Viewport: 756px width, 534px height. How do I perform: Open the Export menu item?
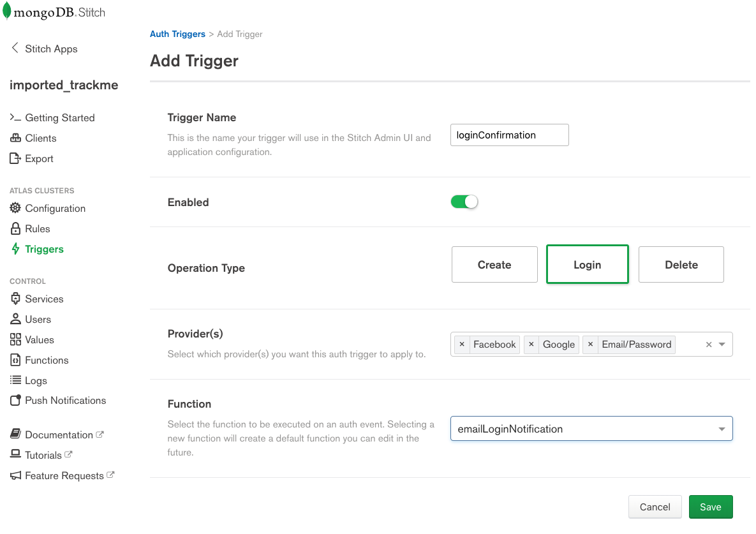(39, 159)
